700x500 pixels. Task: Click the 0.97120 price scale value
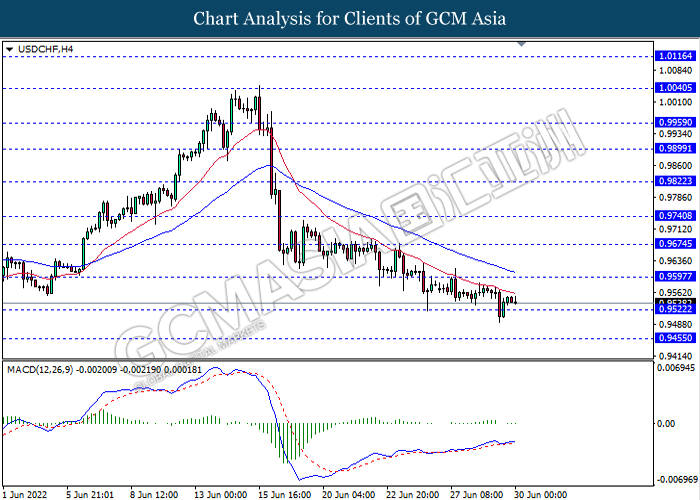(675, 229)
